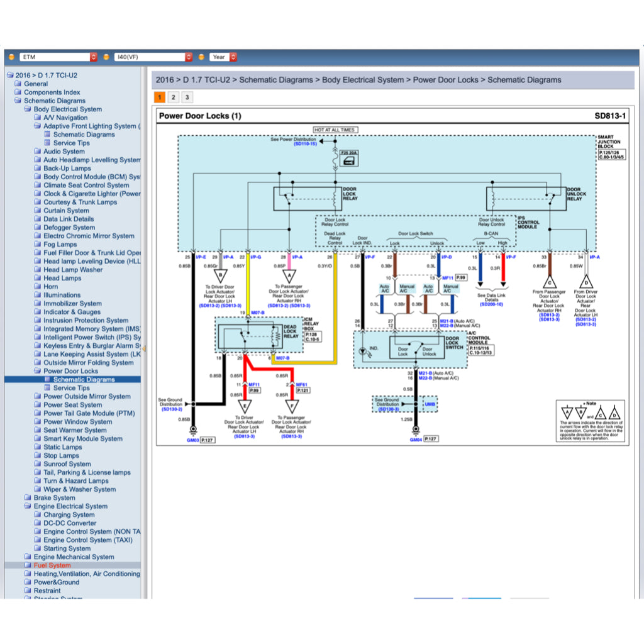Open the Year dropdown
This screenshot has width=644, height=644.
223,57
